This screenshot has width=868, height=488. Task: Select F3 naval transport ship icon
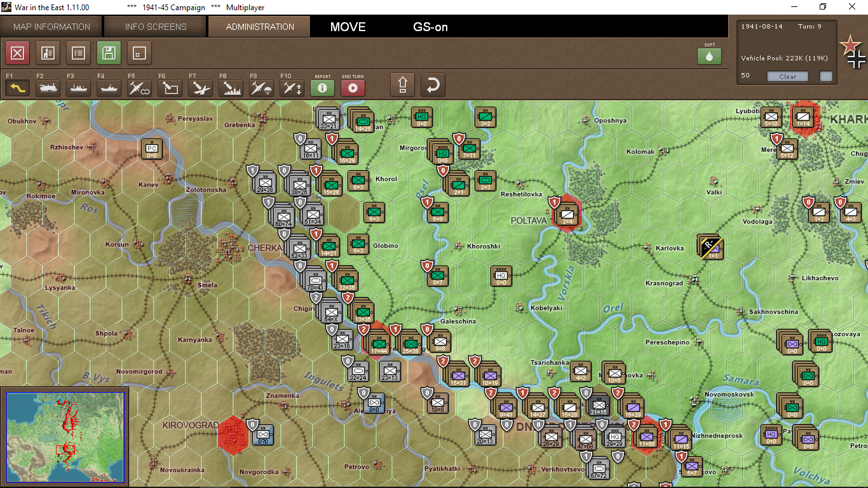coord(78,88)
